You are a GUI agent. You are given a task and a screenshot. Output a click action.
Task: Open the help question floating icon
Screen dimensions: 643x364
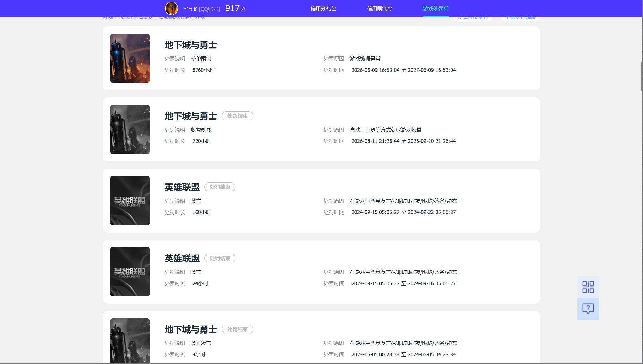click(588, 309)
